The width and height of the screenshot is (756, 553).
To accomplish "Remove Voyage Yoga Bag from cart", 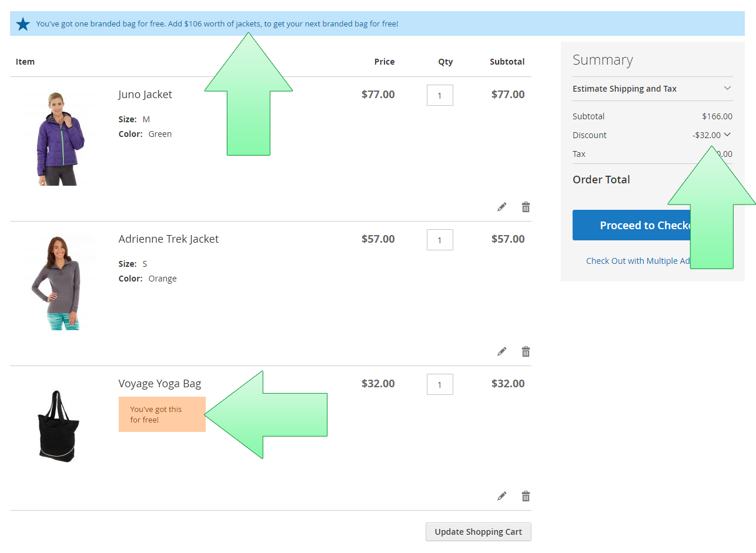I will pyautogui.click(x=526, y=496).
